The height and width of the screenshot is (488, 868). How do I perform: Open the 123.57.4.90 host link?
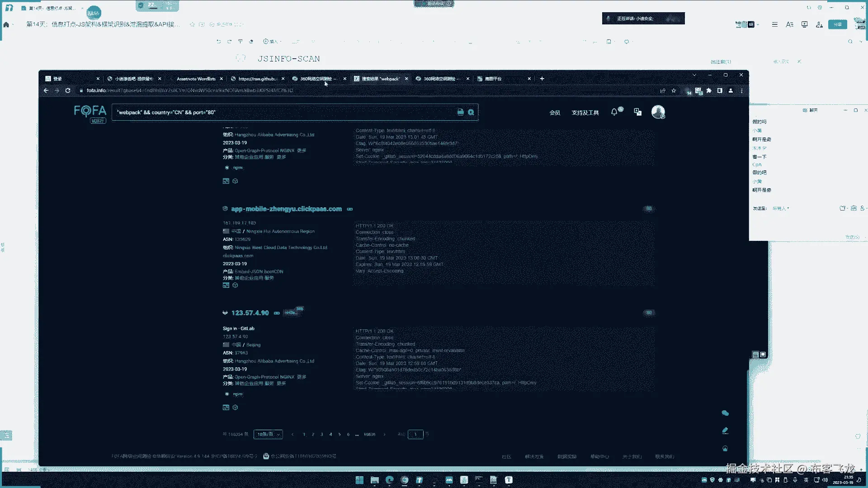click(250, 313)
